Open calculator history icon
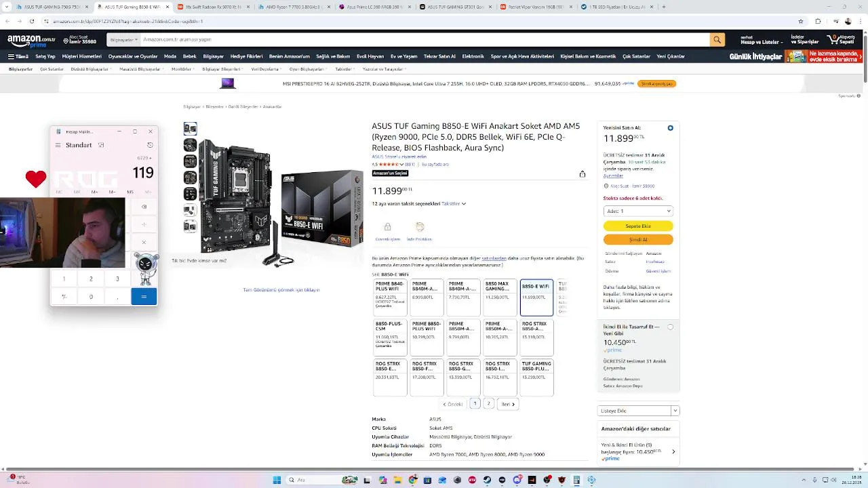Image resolution: width=868 pixels, height=488 pixels. click(x=150, y=145)
